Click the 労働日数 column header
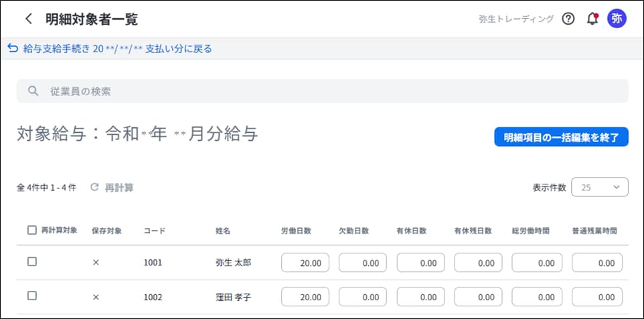The height and width of the screenshot is (319, 644). click(x=295, y=231)
